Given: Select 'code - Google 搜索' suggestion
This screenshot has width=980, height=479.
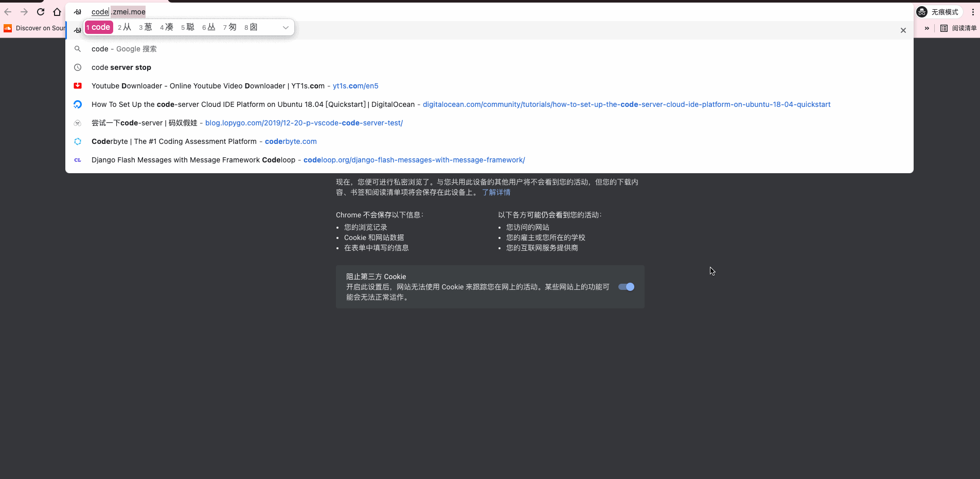Looking at the screenshot, I should (x=489, y=49).
